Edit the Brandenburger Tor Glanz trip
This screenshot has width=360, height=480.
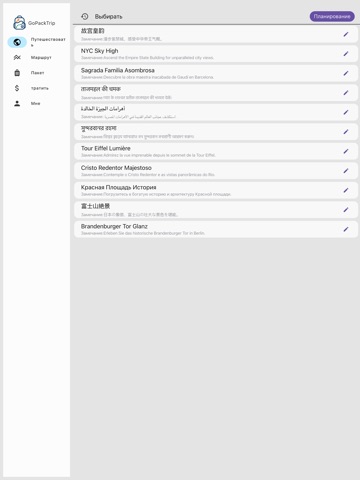(x=346, y=229)
